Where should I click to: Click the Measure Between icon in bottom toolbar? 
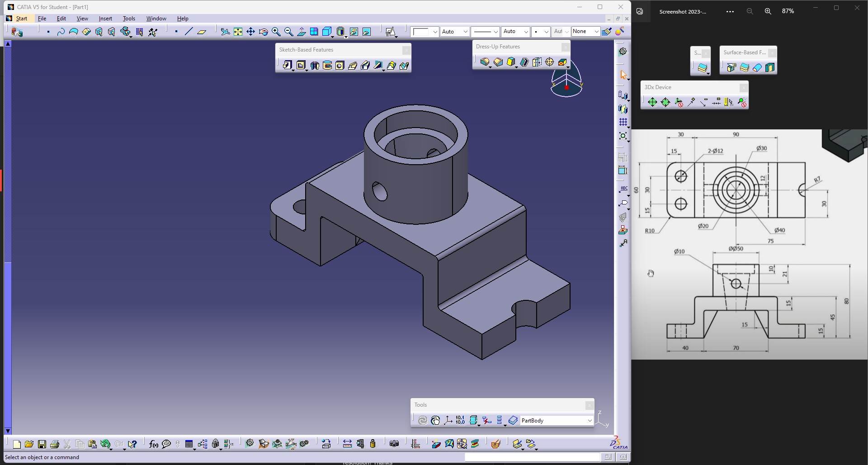click(x=347, y=444)
